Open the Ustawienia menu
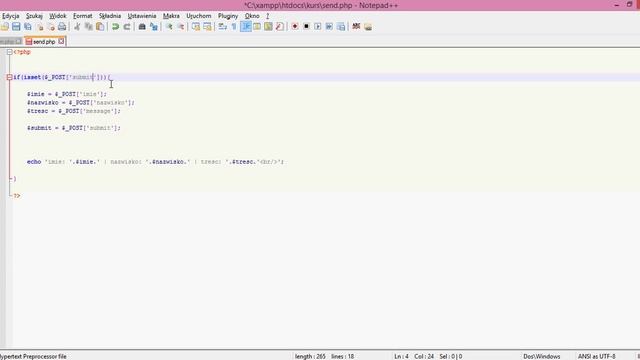 (142, 16)
